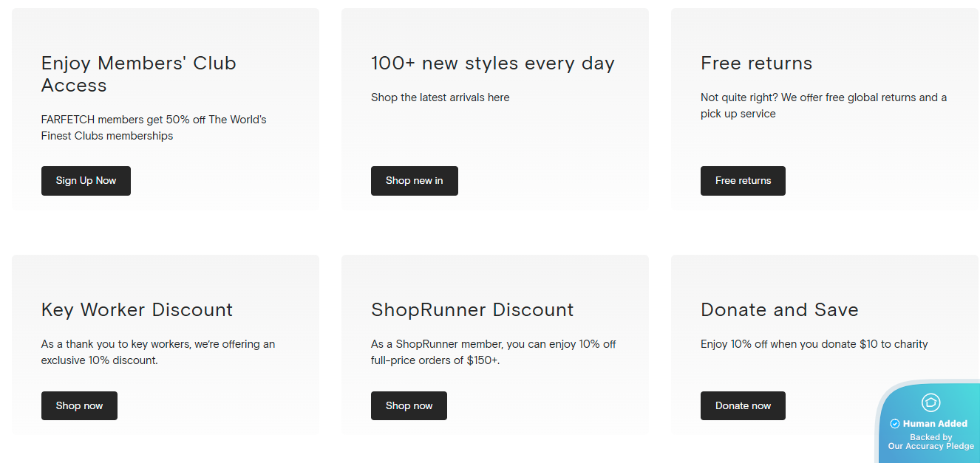
Task: Click the Key Worker Discount heading
Action: pos(137,310)
